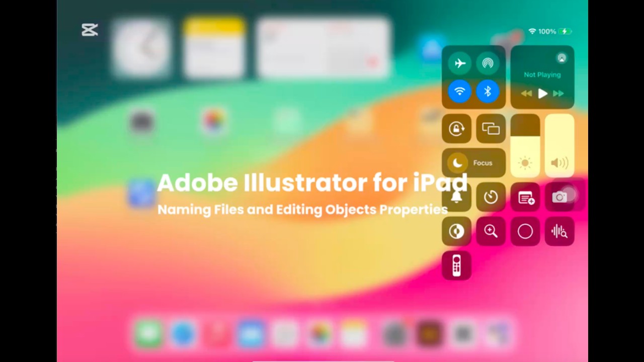Toggle rotation lock
The image size is (644, 362).
(456, 129)
